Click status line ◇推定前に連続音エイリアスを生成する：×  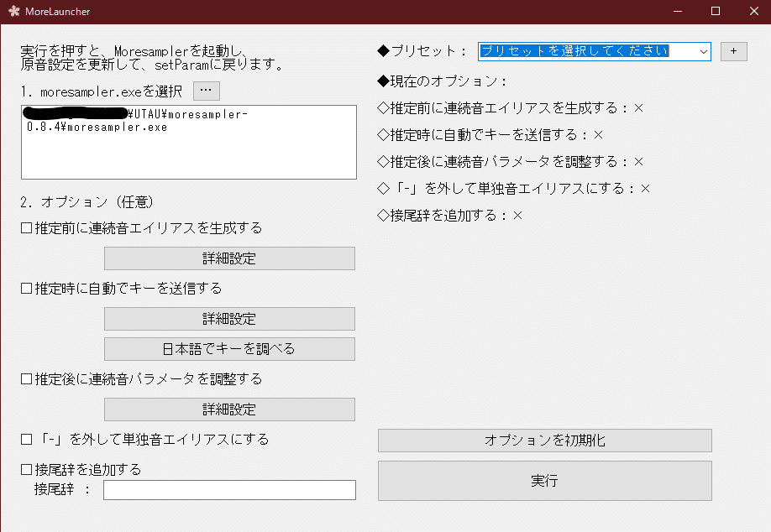click(511, 108)
